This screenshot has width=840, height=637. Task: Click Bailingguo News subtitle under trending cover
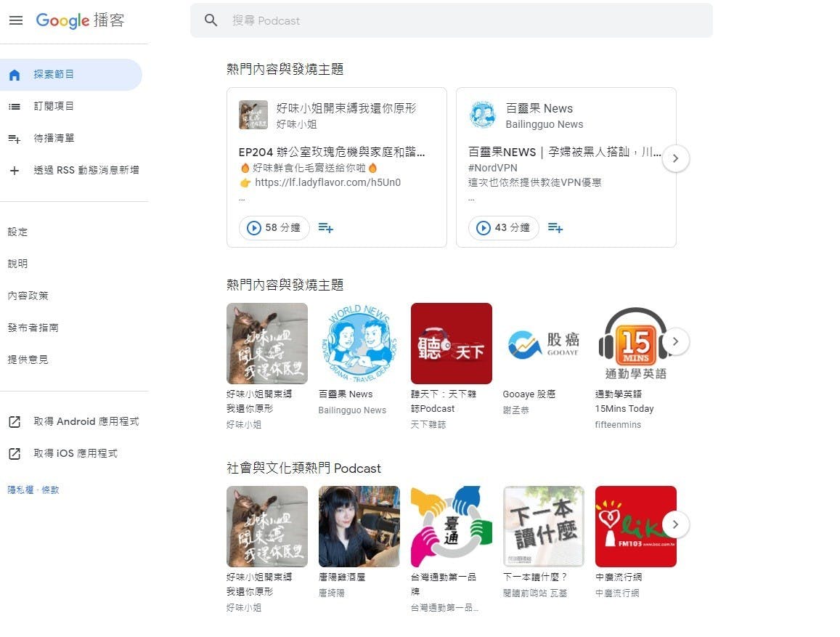click(352, 410)
